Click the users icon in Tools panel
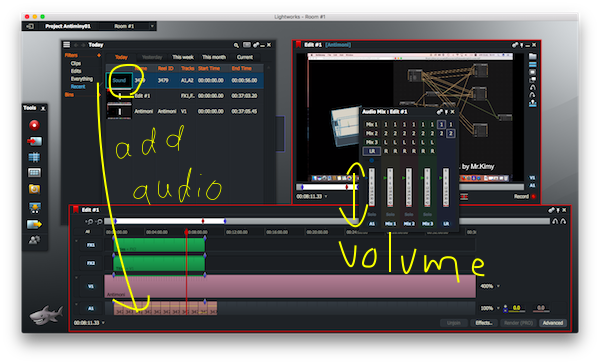This screenshot has height=364, width=600. coord(34,240)
